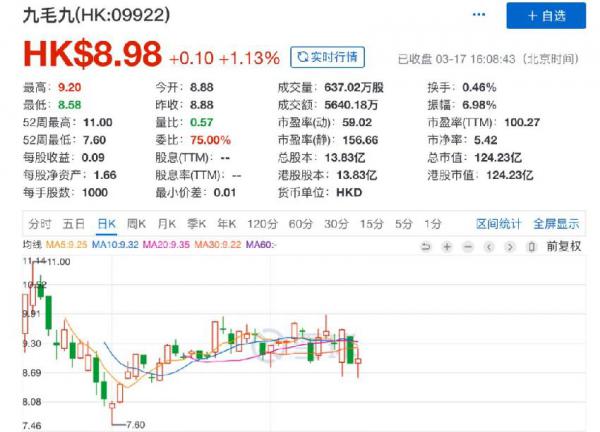Click the 市盈率(TTM) value 100.27
The width and height of the screenshot is (600, 432).
[522, 122]
